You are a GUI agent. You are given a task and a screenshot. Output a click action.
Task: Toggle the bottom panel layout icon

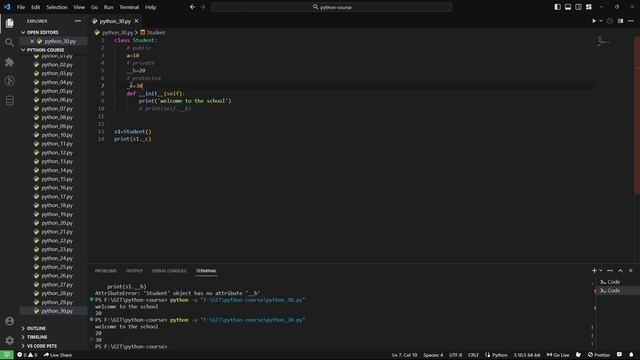[568, 7]
